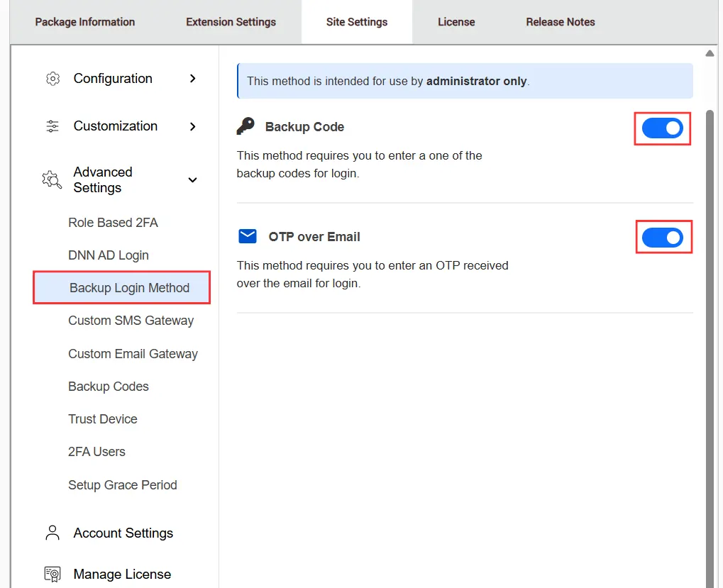Screen dimensions: 723x588
Task: Toggle Backup Code login method off
Action: [x=662, y=128]
